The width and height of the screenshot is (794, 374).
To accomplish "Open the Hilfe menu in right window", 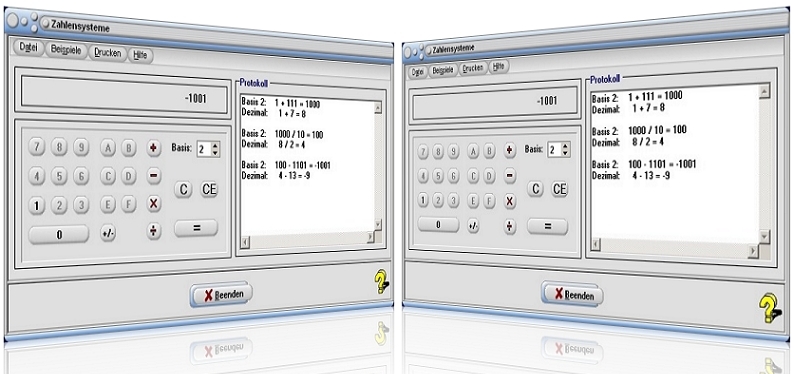I will [x=498, y=66].
